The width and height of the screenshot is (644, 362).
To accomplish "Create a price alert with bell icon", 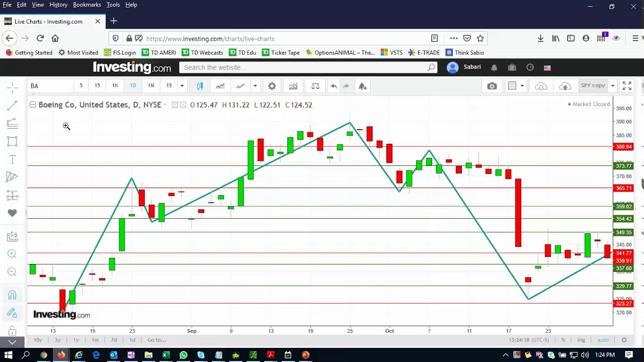I will 363,86.
